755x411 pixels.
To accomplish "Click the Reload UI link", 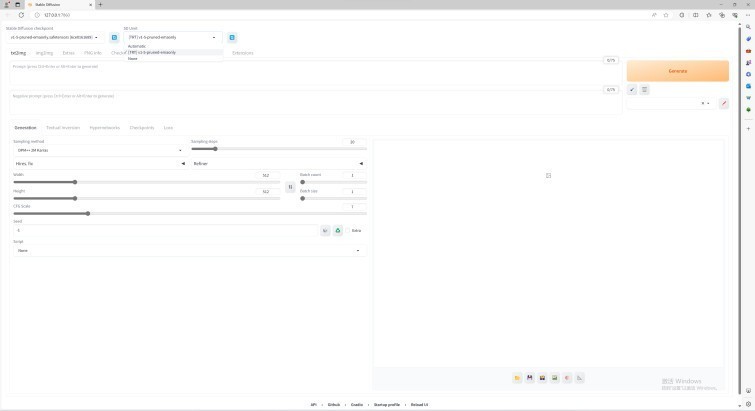I will 419,405.
